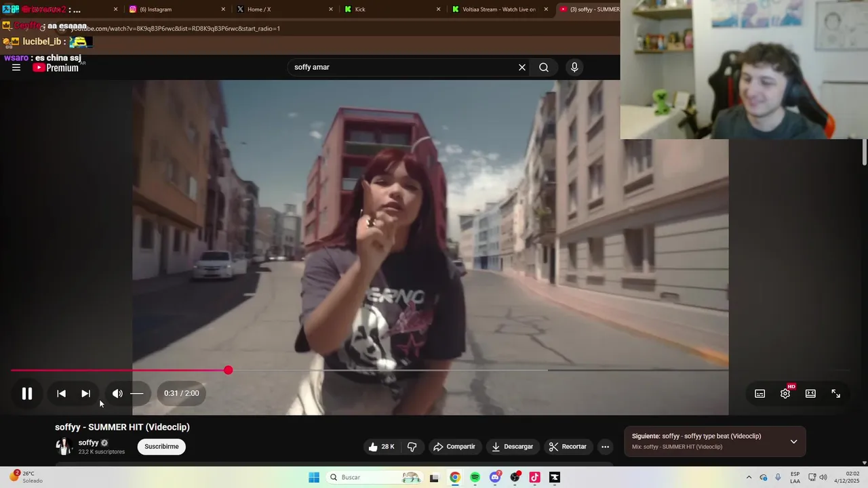Click the network tray icon
The width and height of the screenshot is (868, 488).
pyautogui.click(x=812, y=477)
